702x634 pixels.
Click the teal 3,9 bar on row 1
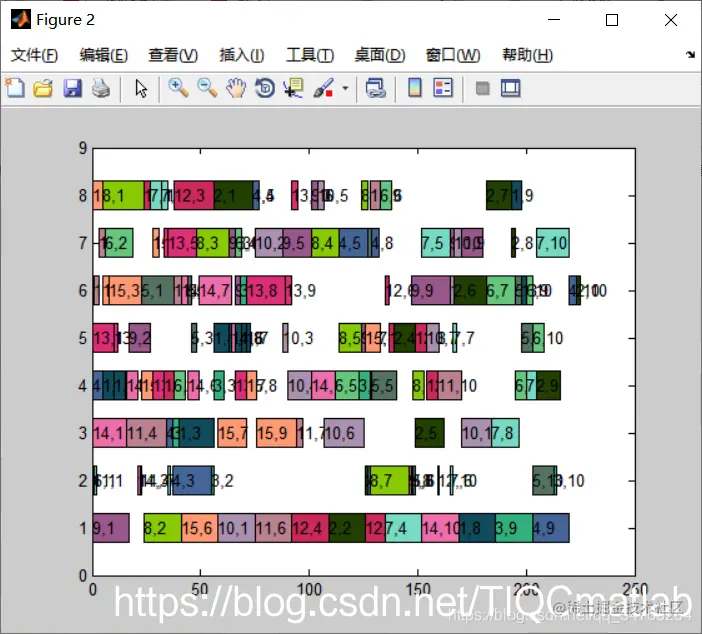click(x=514, y=528)
